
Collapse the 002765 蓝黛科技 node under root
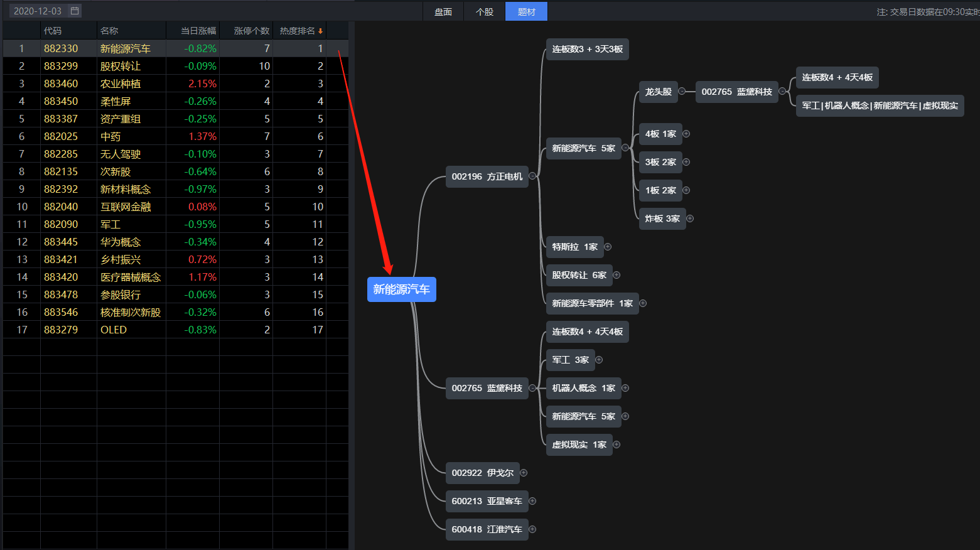[x=532, y=388]
